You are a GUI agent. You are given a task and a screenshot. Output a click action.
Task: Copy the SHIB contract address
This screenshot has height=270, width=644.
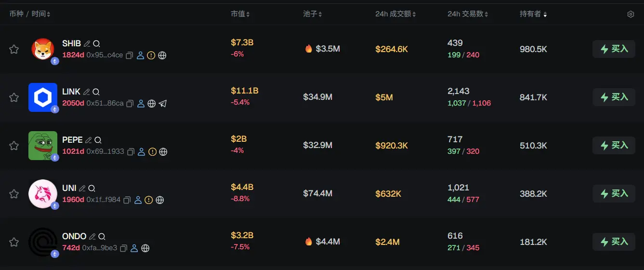coord(129,55)
